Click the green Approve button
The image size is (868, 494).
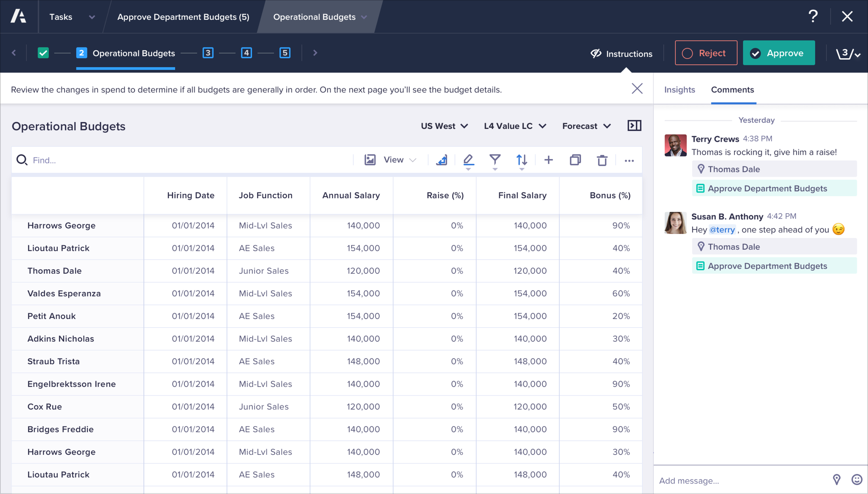pos(779,53)
